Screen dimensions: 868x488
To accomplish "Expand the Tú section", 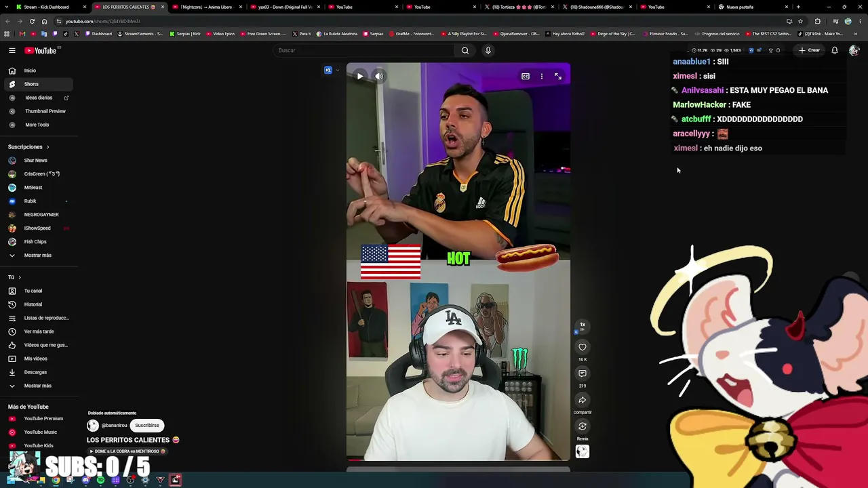I will pos(14,277).
